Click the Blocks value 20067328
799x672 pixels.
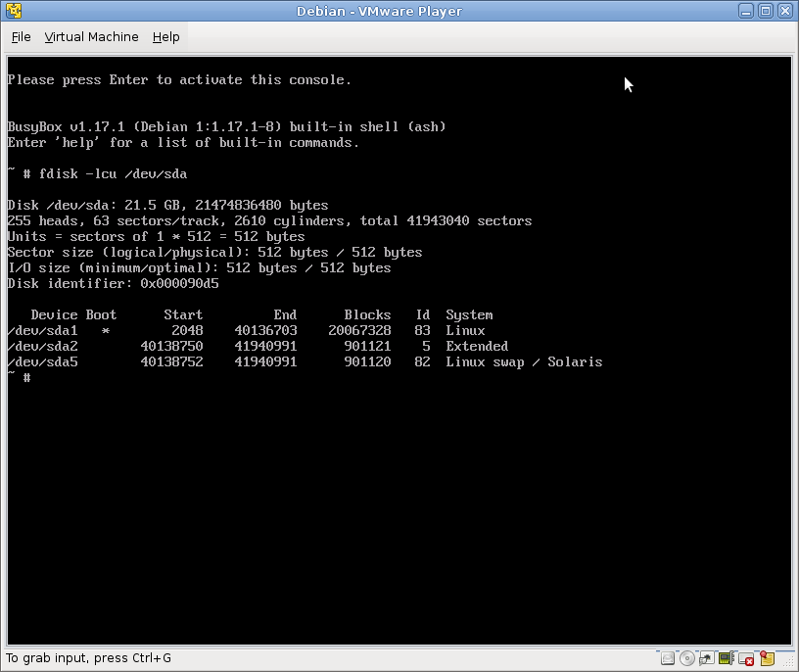(359, 330)
